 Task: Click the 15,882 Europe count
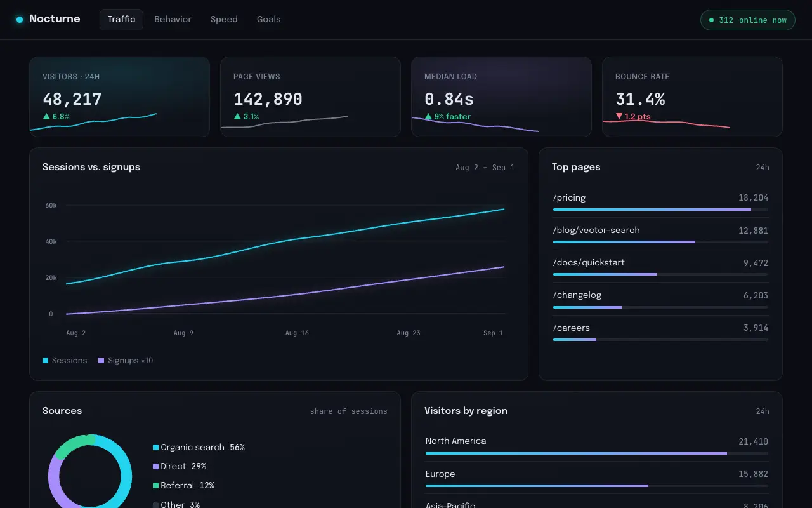[753, 474]
